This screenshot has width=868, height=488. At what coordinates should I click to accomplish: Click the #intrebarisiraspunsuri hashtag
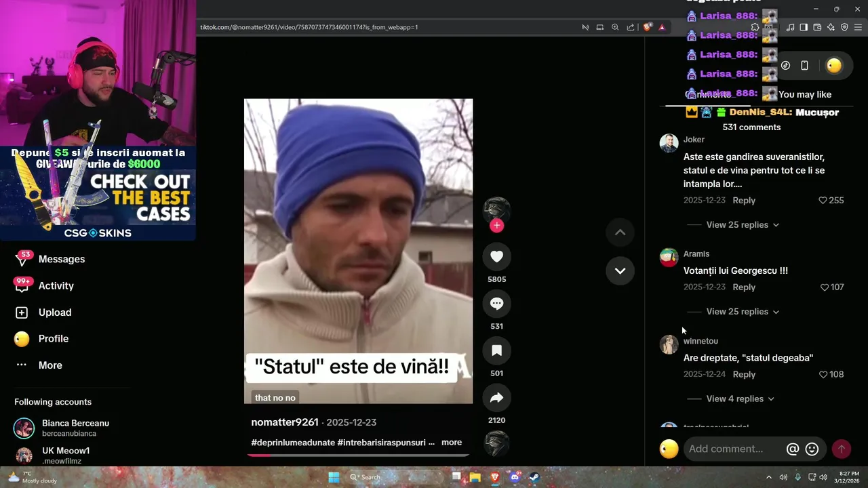382,443
